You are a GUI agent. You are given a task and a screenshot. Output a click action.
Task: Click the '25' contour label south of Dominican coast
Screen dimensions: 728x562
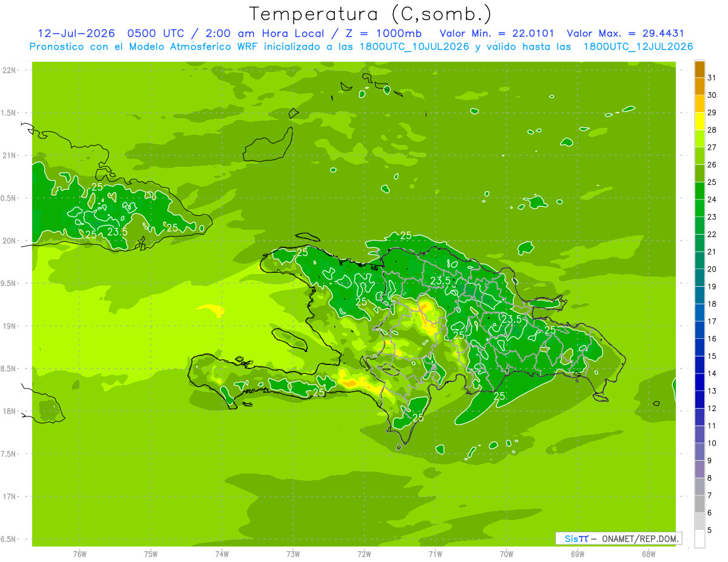tap(500, 396)
